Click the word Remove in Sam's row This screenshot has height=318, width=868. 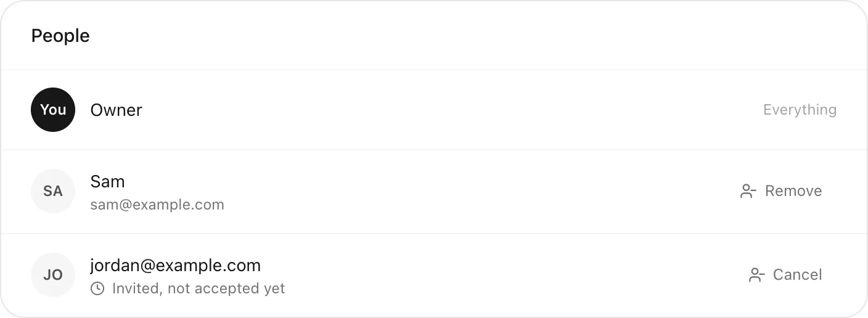(x=793, y=191)
